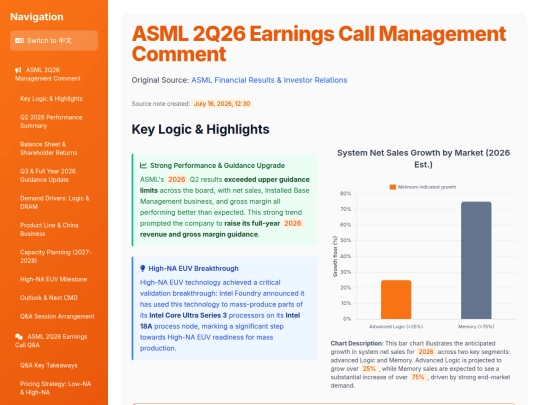
Task: Click the gray Memory bar in chart
Action: pyautogui.click(x=476, y=260)
